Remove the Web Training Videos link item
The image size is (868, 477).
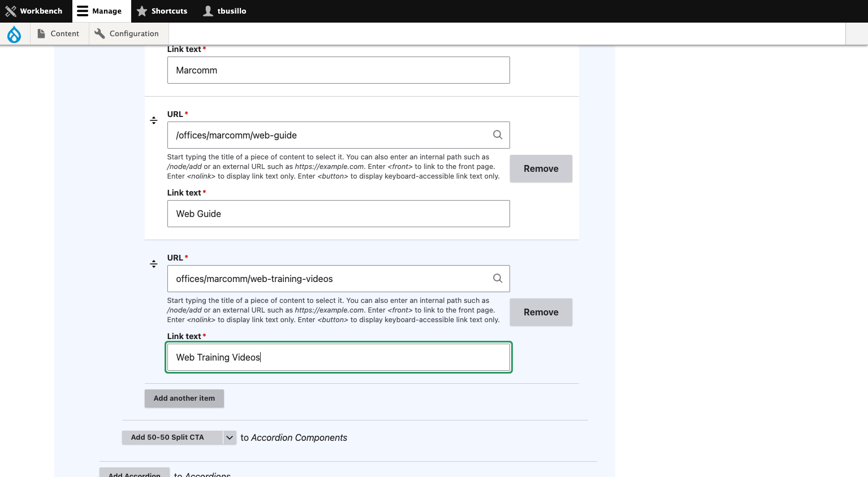541,312
